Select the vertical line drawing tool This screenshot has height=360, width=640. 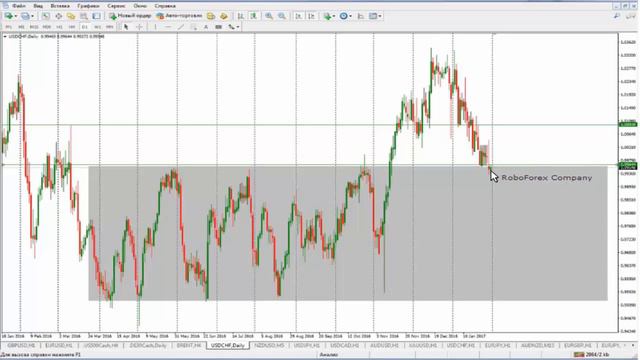[155, 27]
